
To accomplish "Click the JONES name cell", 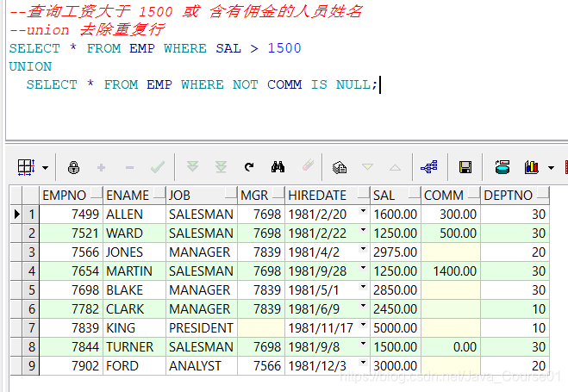I will tap(134, 252).
